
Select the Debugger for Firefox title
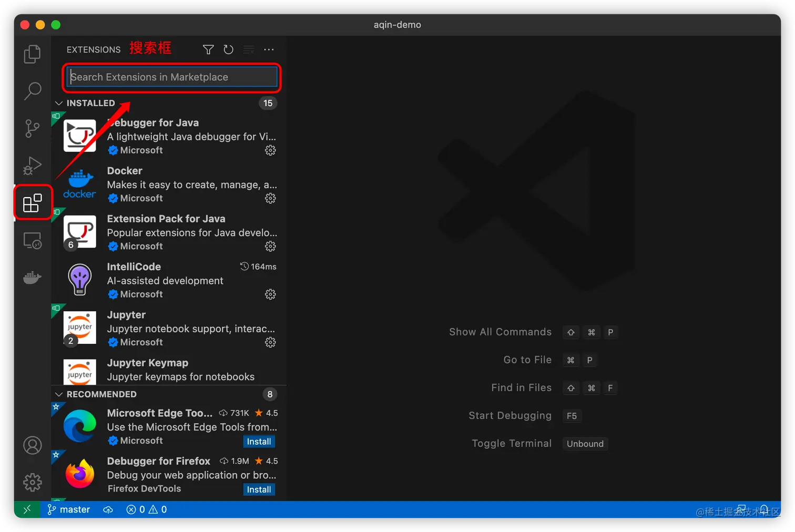point(159,461)
